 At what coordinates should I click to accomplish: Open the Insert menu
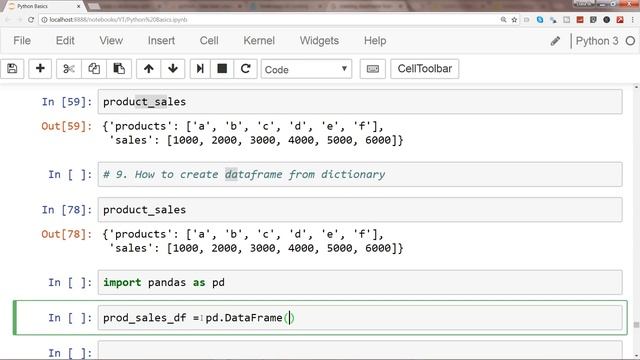point(161,41)
